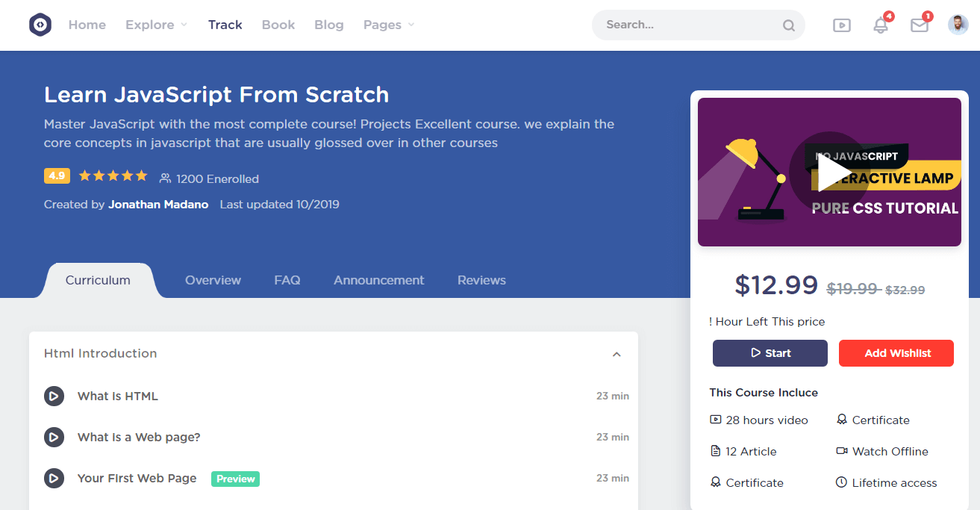Viewport: 980px width, 510px height.
Task: Open the notifications bell icon
Action: tap(881, 25)
